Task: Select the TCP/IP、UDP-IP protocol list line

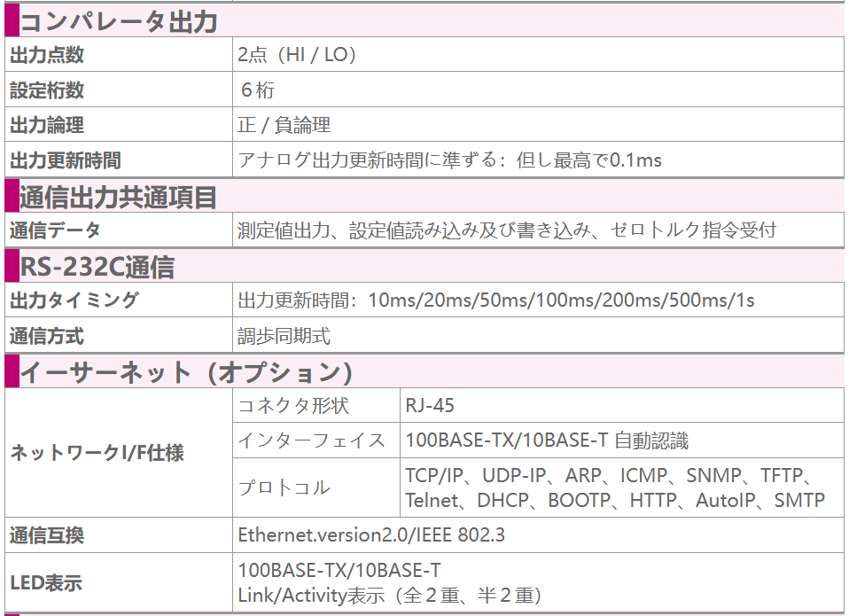Action: 610,475
